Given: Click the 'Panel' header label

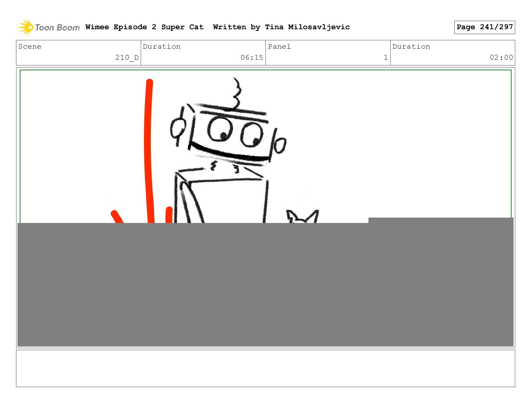Looking at the screenshot, I should click(279, 46).
